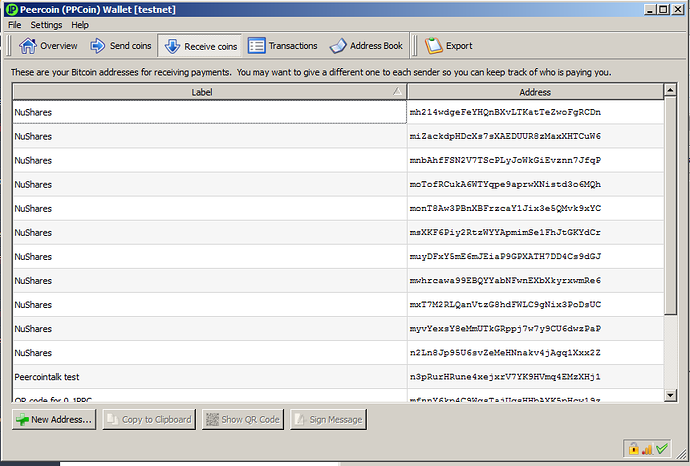
Task: Click the Export toolbar label
Action: click(459, 46)
